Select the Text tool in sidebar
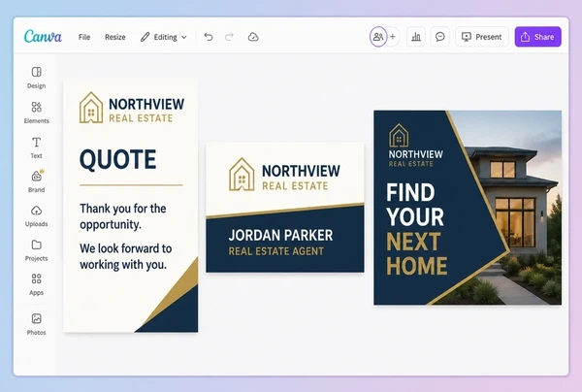582x392 pixels. click(37, 147)
